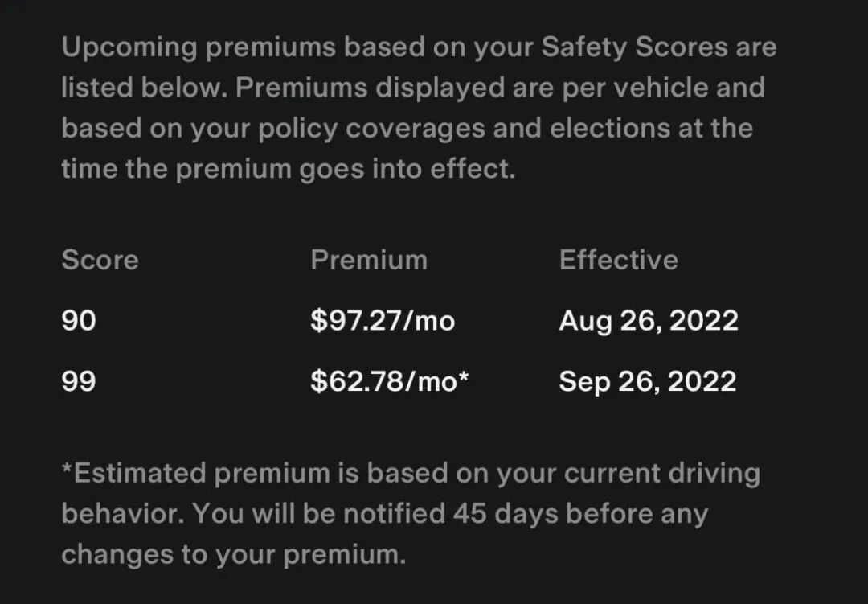The width and height of the screenshot is (868, 604).
Task: Click the "*Estimated" word in the footnote
Action: pos(137,473)
